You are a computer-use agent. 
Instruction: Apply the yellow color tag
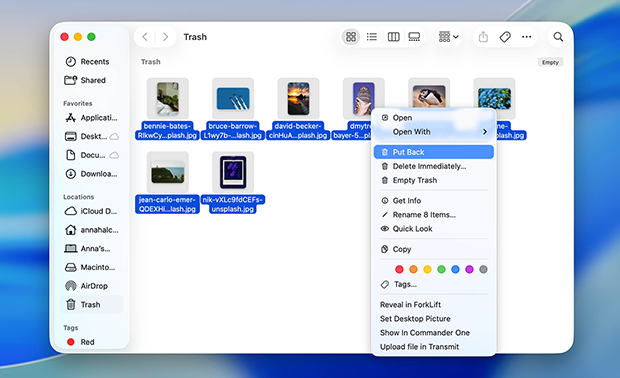coord(427,269)
